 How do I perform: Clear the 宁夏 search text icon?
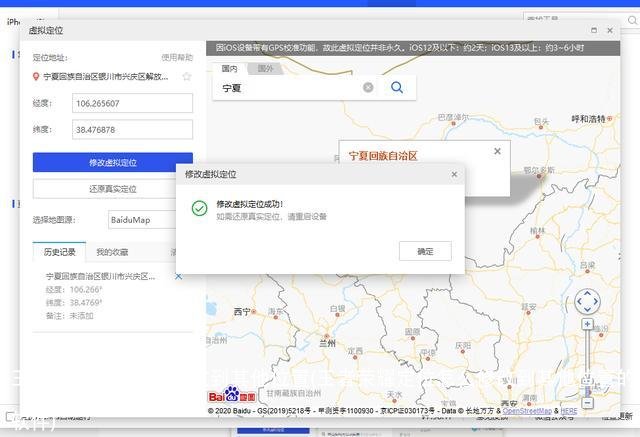coord(368,87)
